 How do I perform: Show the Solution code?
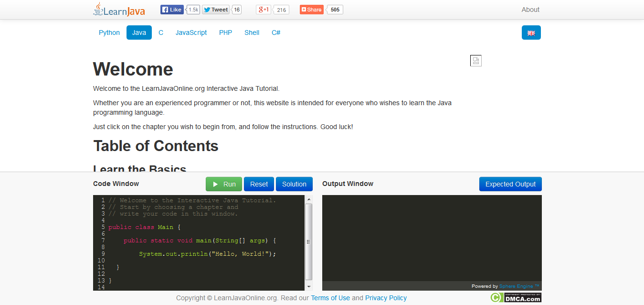click(294, 184)
